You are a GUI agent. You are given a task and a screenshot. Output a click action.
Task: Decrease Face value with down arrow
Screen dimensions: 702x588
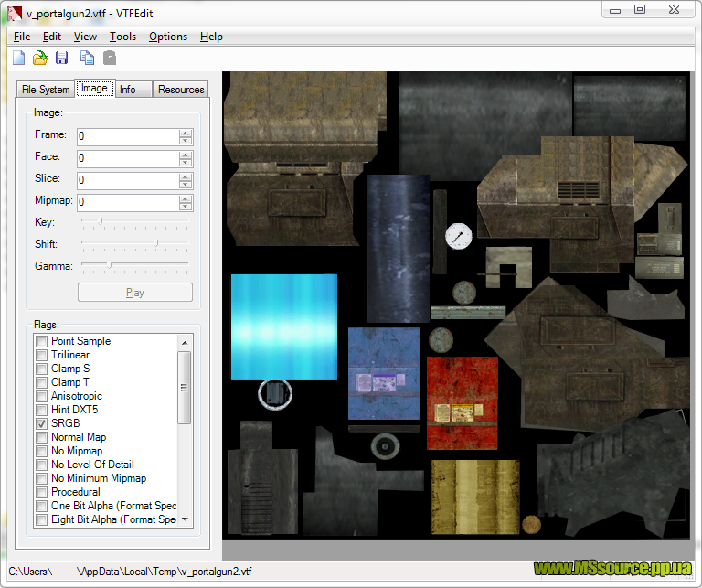point(186,162)
